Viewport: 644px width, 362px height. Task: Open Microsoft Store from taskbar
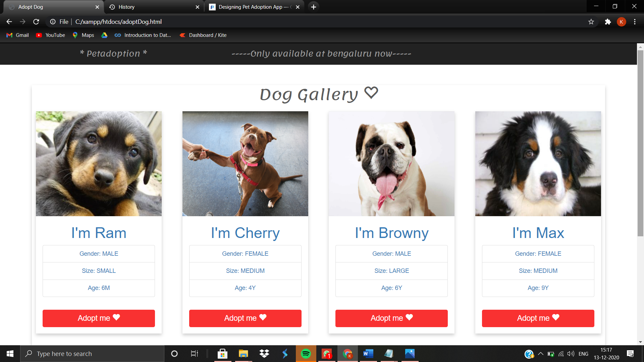[222, 354]
